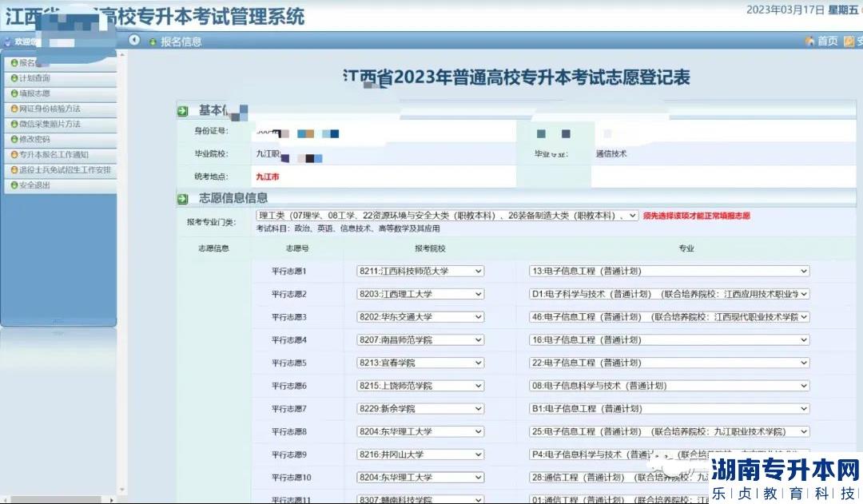The height and width of the screenshot is (504, 863).
Task: Click the 平行志愿1 row label
Action: tap(289, 272)
